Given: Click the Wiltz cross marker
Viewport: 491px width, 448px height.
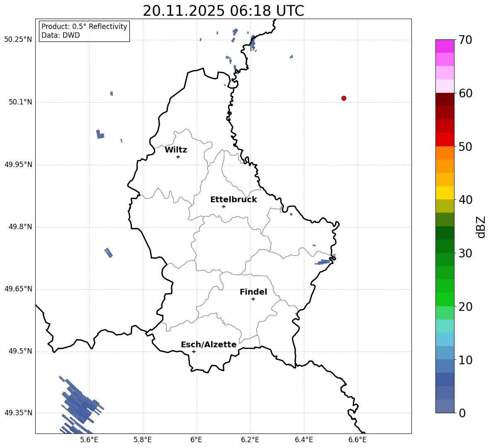Looking at the screenshot, I should (x=178, y=157).
